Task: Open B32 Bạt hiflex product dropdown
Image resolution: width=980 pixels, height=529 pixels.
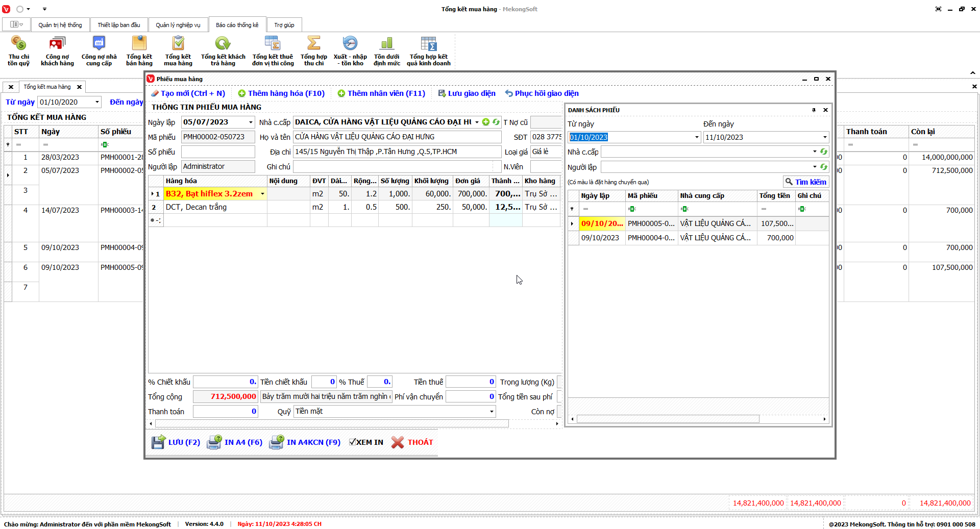Action: [262, 194]
